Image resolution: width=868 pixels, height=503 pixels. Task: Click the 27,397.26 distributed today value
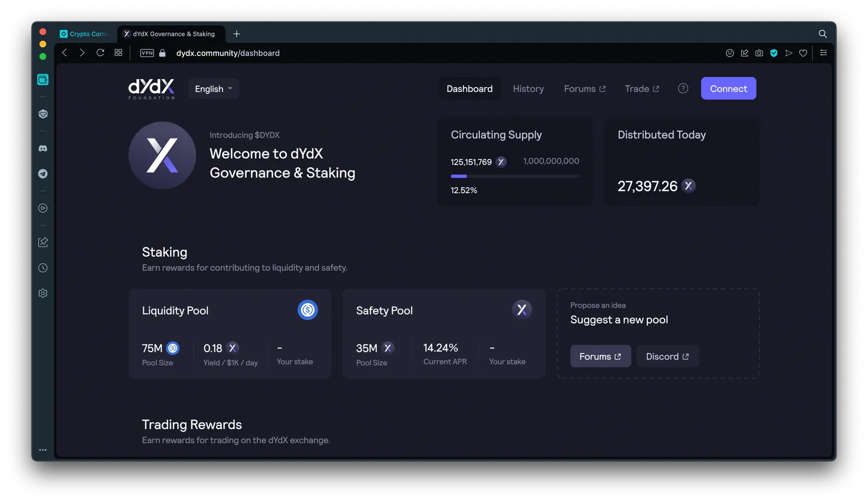[x=648, y=186]
